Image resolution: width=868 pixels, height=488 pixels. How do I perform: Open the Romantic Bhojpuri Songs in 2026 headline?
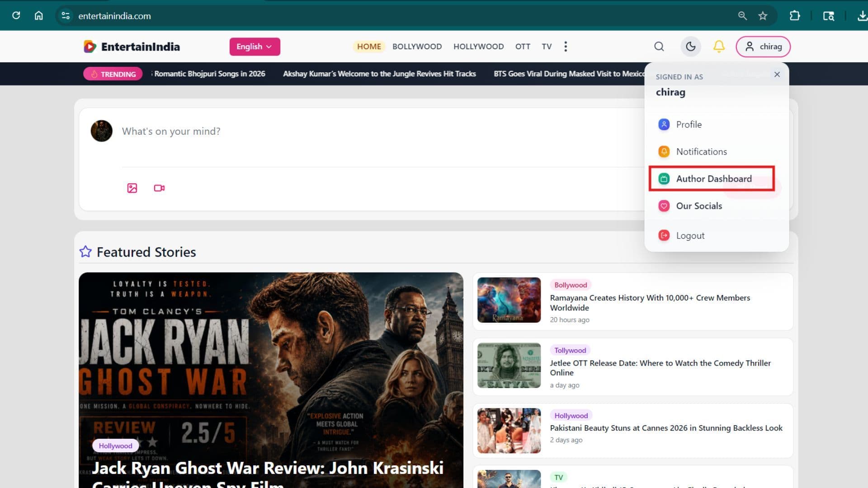209,74
